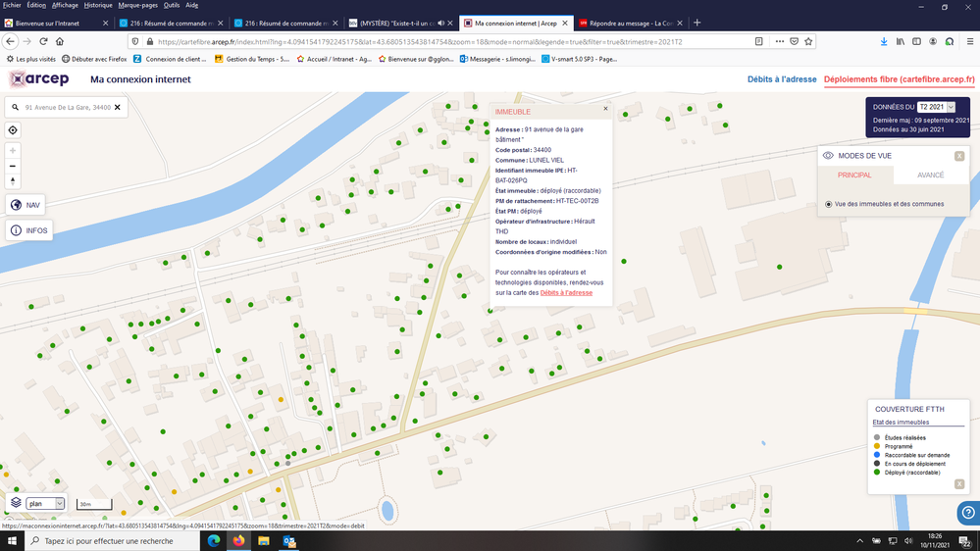Follow the Débits à l'adresse popup link
This screenshot has width=980, height=551.
coord(566,292)
